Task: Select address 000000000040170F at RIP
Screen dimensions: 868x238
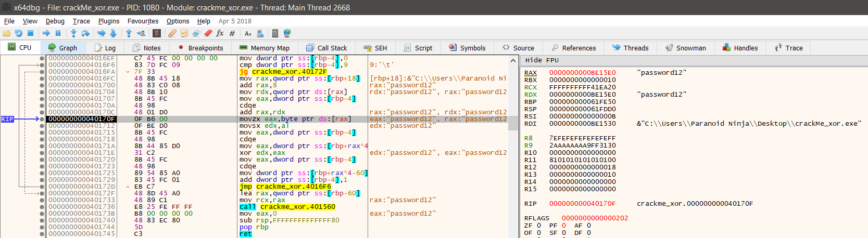Action: (81, 119)
